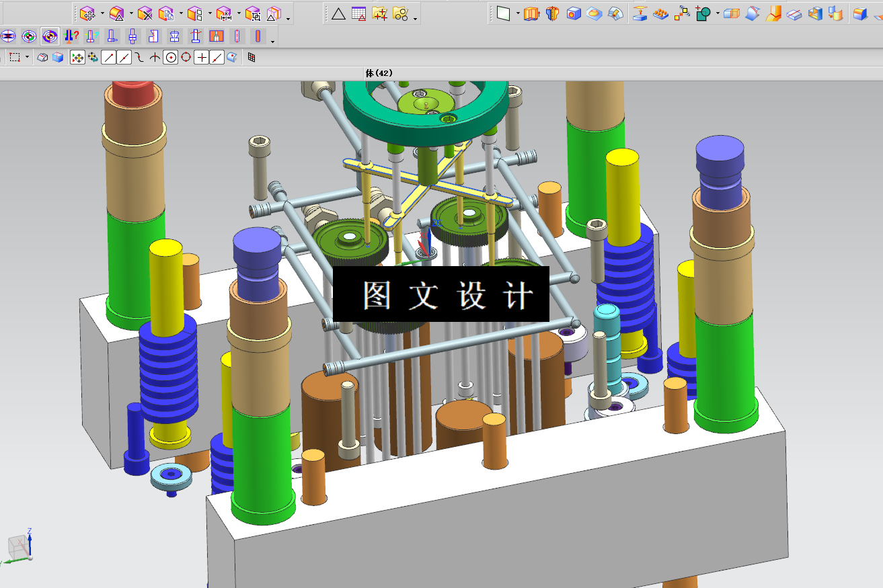The width and height of the screenshot is (883, 588).
Task: Toggle the Point on Face snap option
Action: 232,58
